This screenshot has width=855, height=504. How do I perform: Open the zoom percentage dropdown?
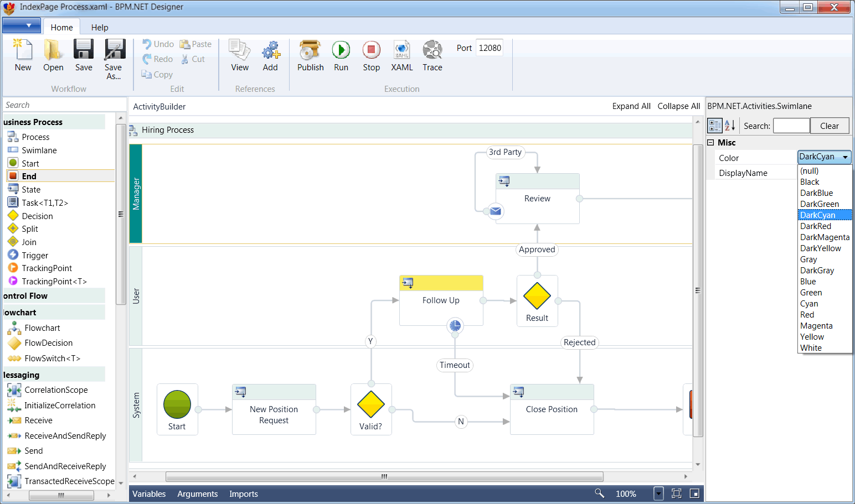pos(658,493)
